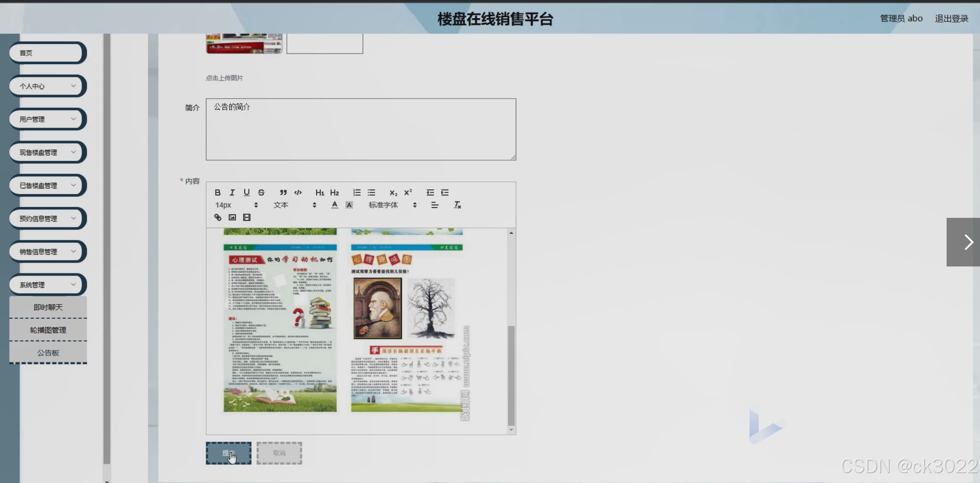Expand the 预约信息管理 menu
The image size is (980, 483).
point(48,218)
